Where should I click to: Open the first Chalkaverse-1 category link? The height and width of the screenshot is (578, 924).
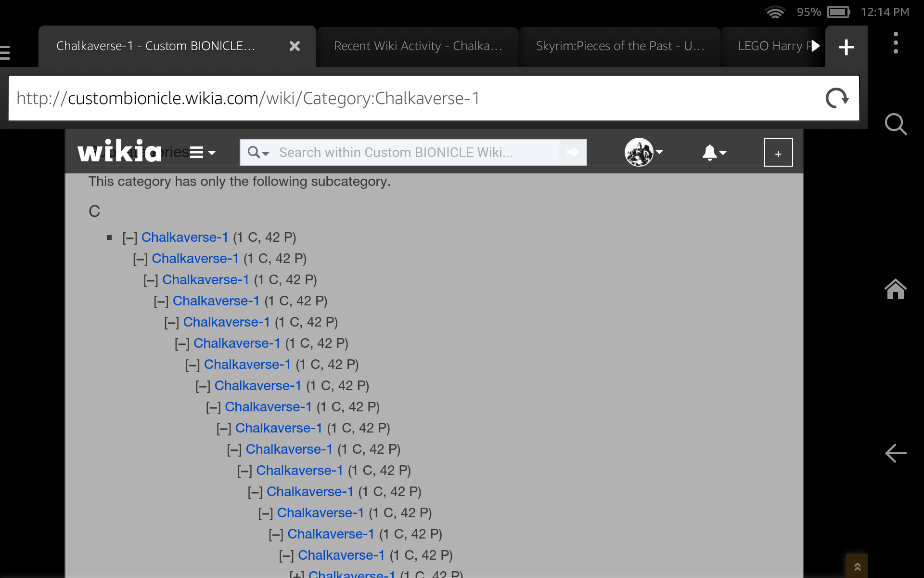184,237
